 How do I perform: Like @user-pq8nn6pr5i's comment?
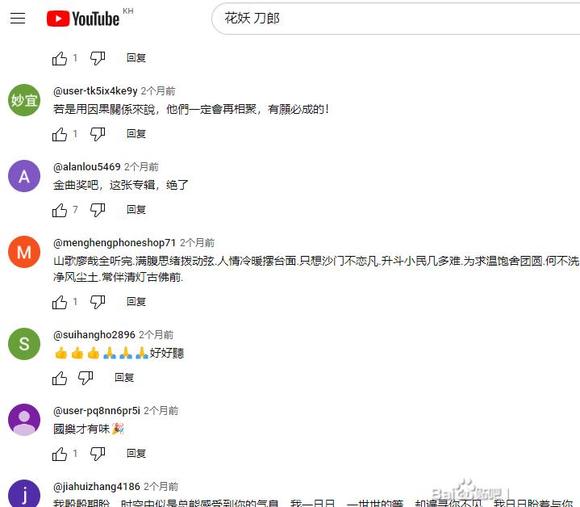60,454
